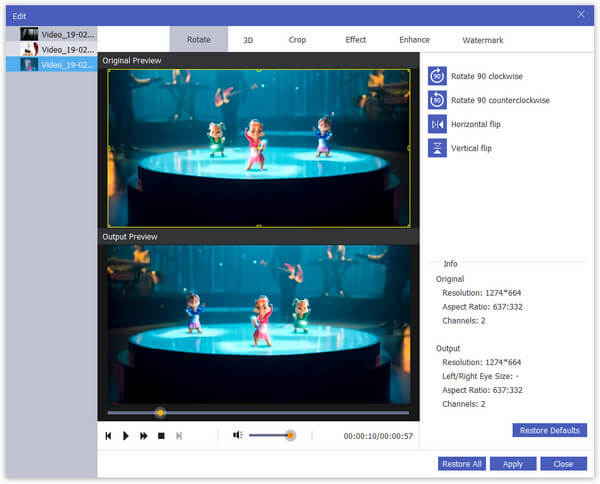Click the Rotate 90 counterclockwise label
Screen dimensions: 600x484
click(500, 100)
